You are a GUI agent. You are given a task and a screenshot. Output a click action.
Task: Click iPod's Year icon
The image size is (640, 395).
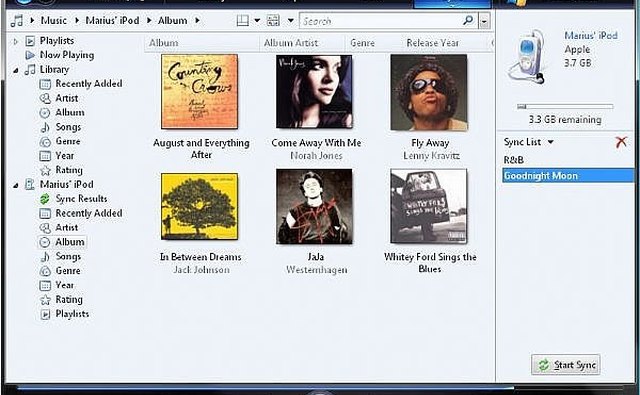(45, 285)
